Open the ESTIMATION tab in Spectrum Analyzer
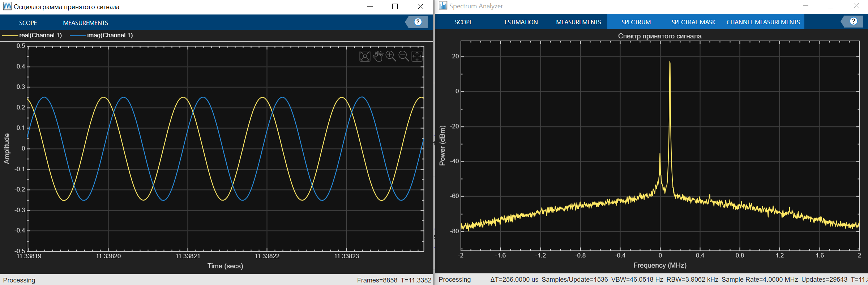Viewport: 868px width, 285px height. point(521,22)
